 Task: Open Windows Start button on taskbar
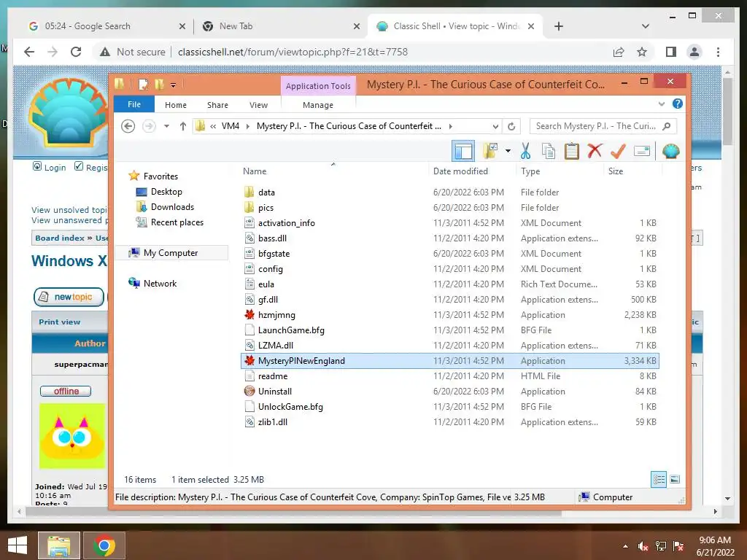pos(18,545)
